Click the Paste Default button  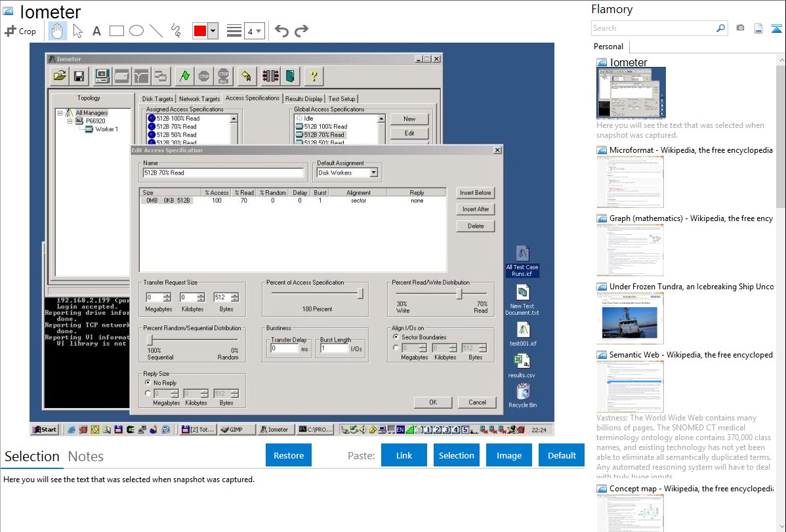click(x=562, y=455)
